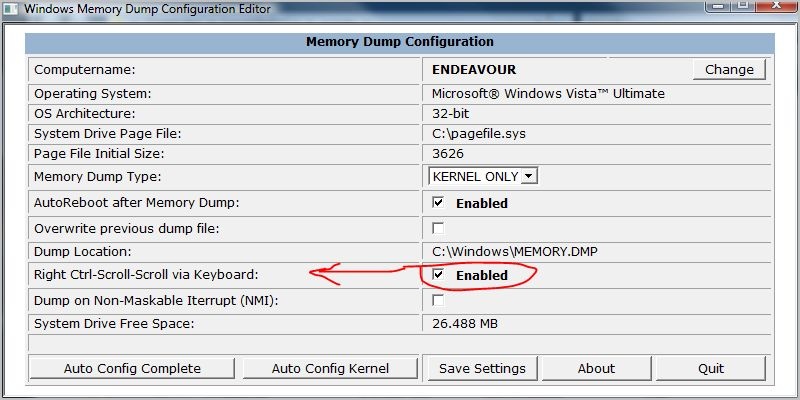
Task: Click the C:\pagefile.sys value
Action: (479, 134)
